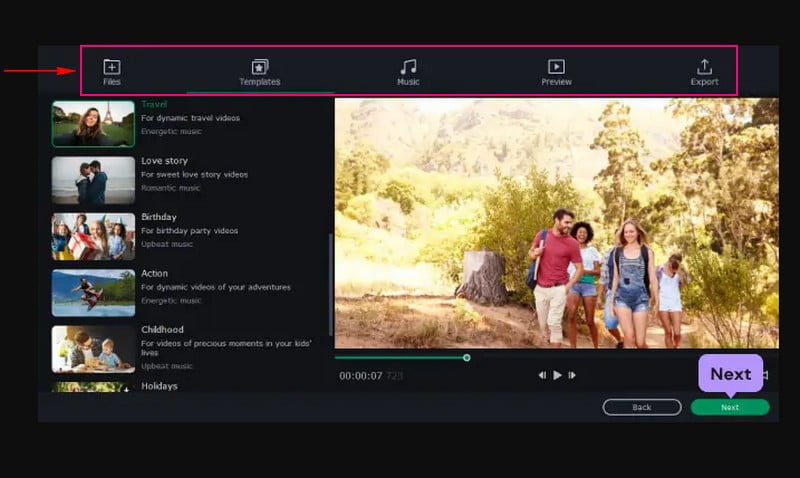
Task: Click the 'Files' tab label
Action: click(x=112, y=82)
